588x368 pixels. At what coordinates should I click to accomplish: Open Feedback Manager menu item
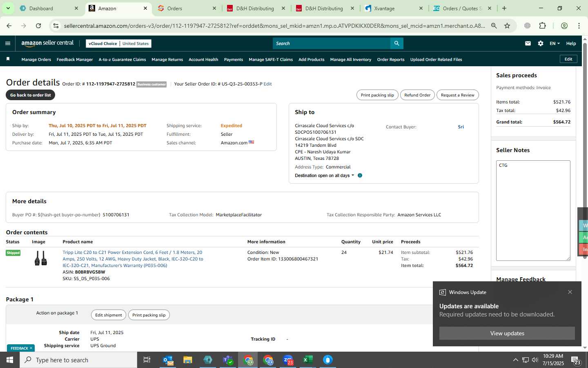coord(75,60)
